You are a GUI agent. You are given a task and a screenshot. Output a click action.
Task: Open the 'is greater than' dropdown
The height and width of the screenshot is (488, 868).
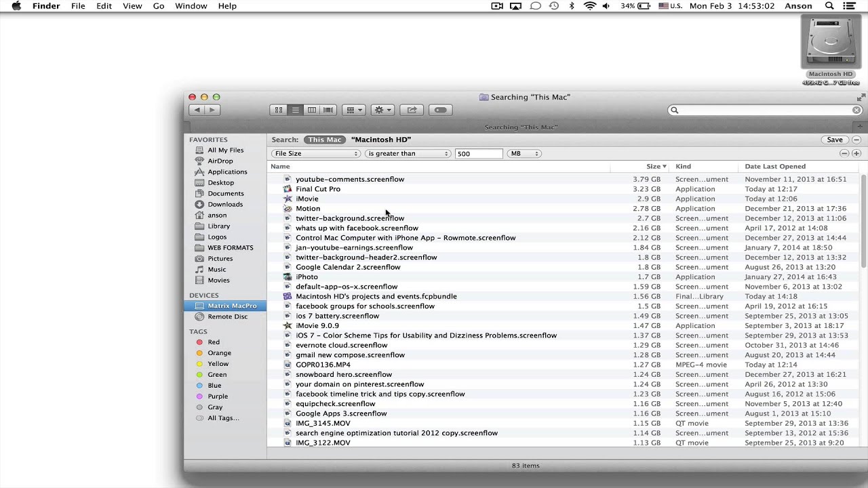408,154
